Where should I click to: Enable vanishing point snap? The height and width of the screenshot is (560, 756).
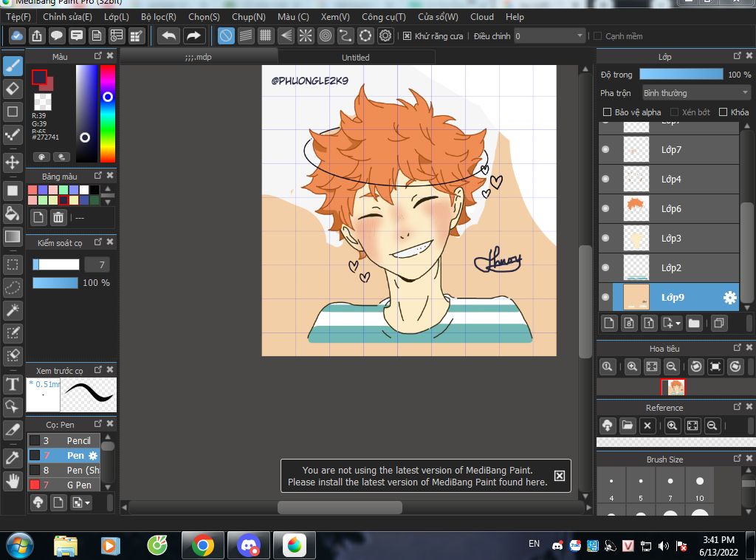pyautogui.click(x=286, y=35)
